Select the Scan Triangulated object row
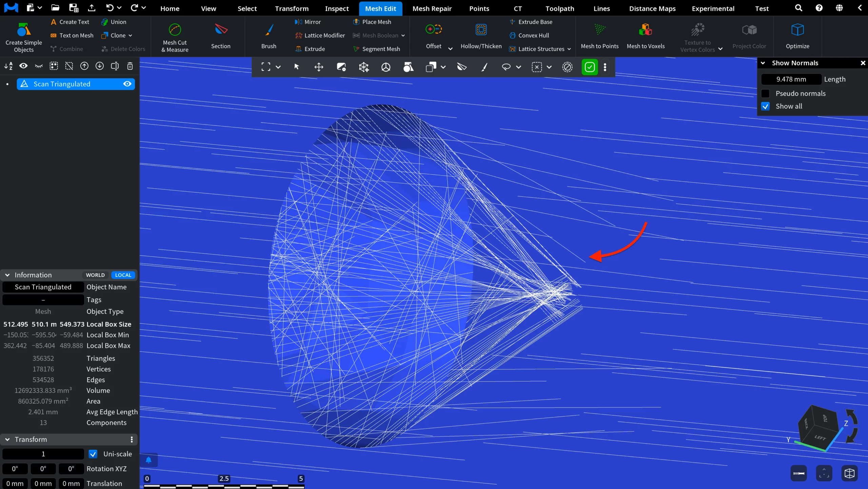This screenshot has height=489, width=868. 76,84
